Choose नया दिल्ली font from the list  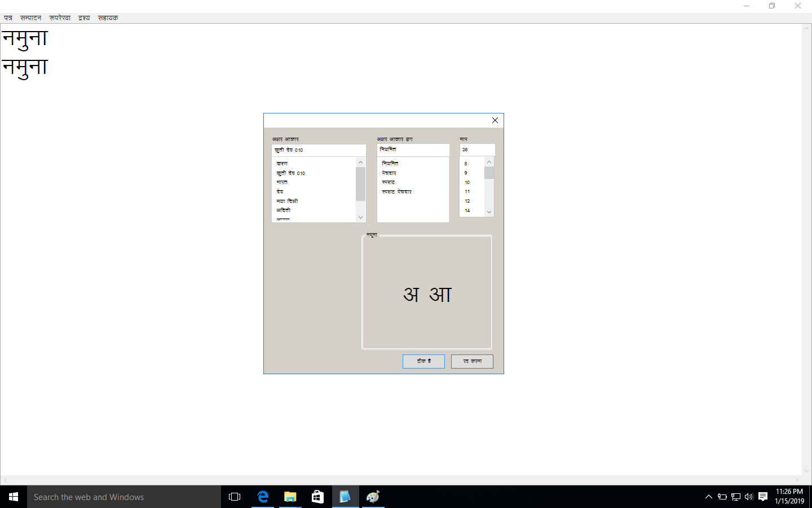(288, 201)
